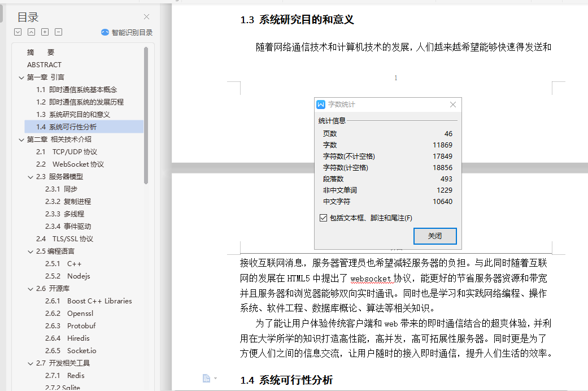The width and height of the screenshot is (588, 391).
Task: Click the WPS icon in 字数统计 dialog title
Action: 321,105
